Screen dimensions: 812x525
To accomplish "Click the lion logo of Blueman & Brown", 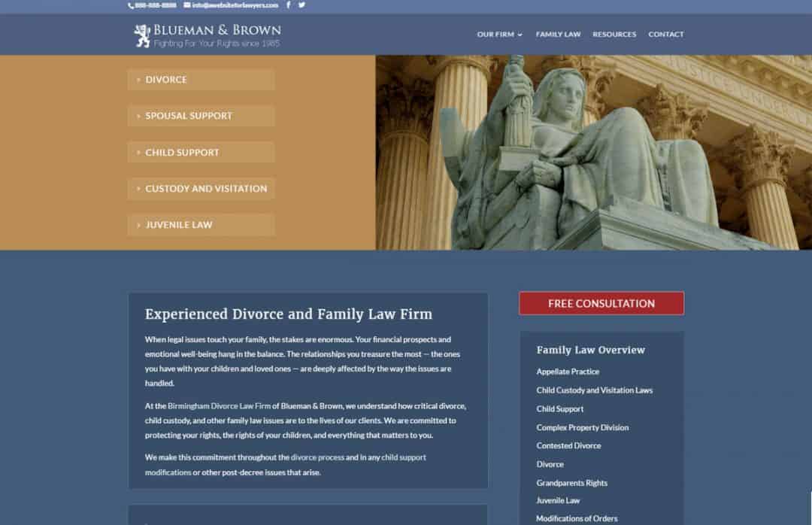I will (x=142, y=36).
